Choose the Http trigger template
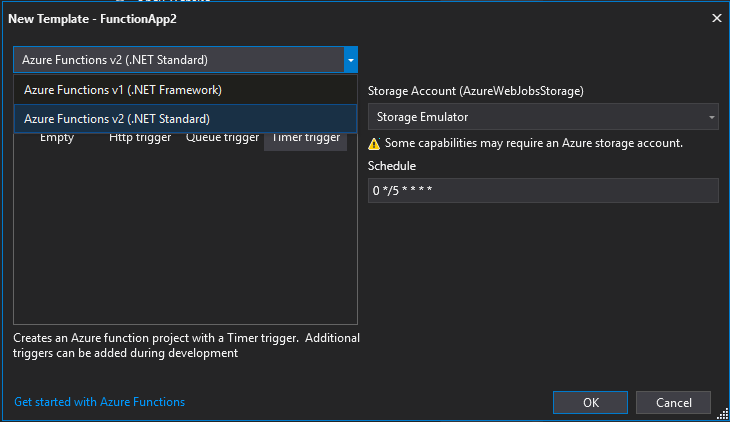Screen dimensions: 730x422 pyautogui.click(x=140, y=138)
